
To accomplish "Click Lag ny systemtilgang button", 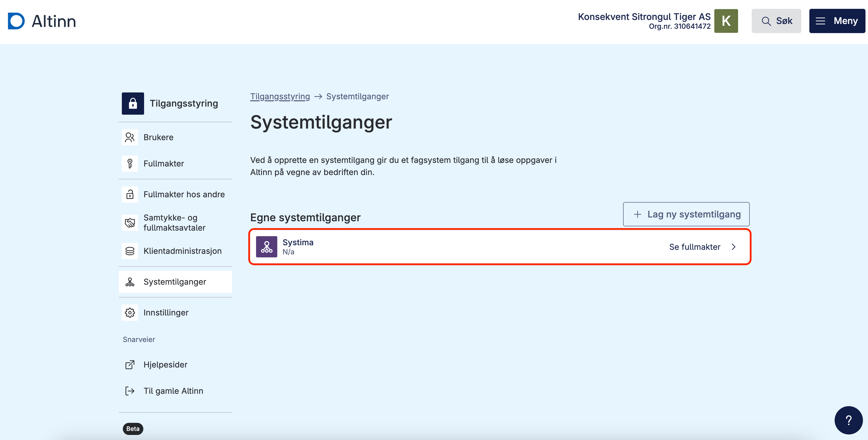I will [x=686, y=214].
